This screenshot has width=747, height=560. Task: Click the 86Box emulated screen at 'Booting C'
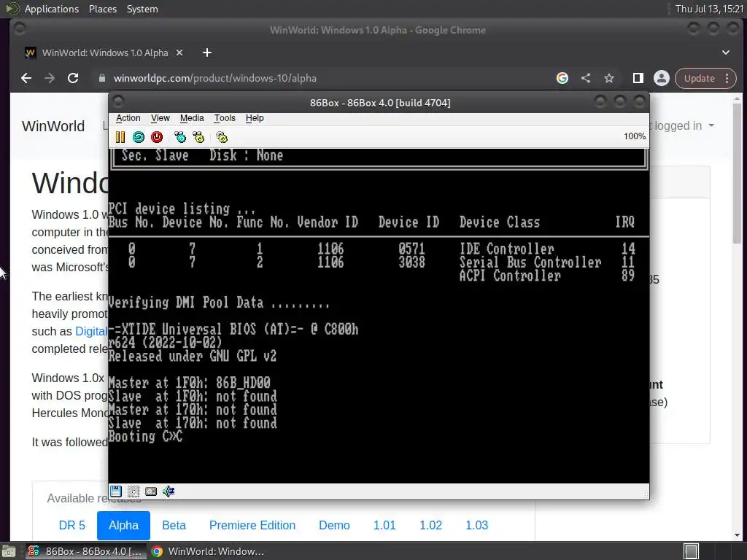(x=145, y=437)
